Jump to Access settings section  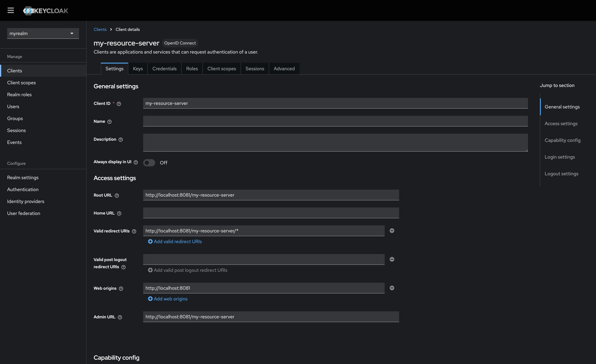[561, 124]
